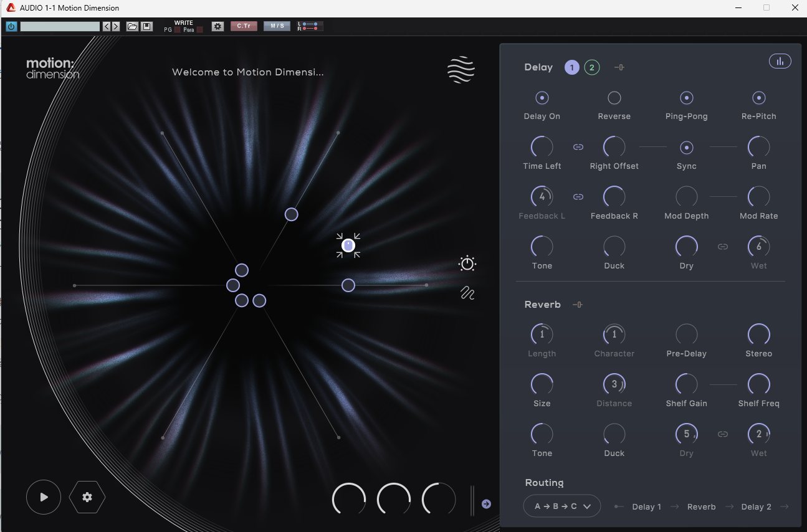This screenshot has height=532, width=807.
Task: Click the wavy lines icon beside preset name
Action: 461,70
